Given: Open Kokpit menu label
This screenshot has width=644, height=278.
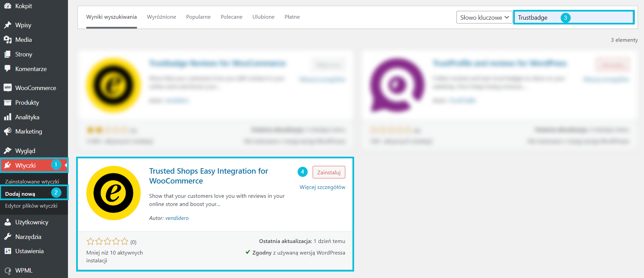Looking at the screenshot, I should point(23,6).
